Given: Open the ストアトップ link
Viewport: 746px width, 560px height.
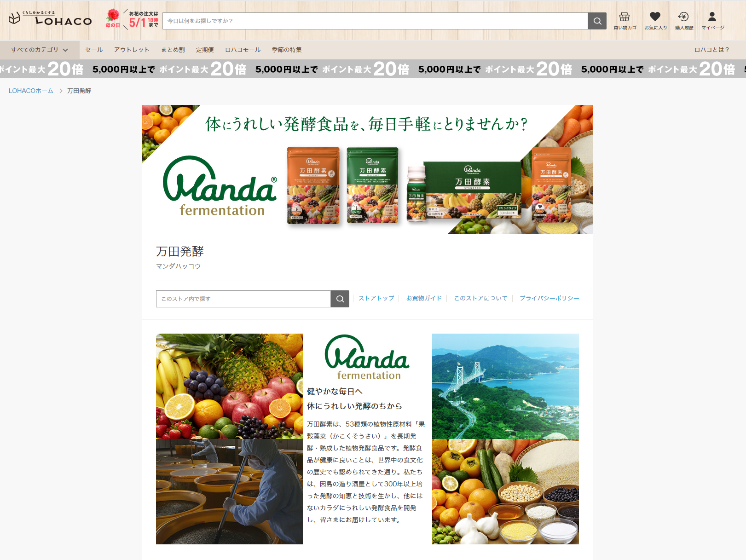Looking at the screenshot, I should click(376, 298).
